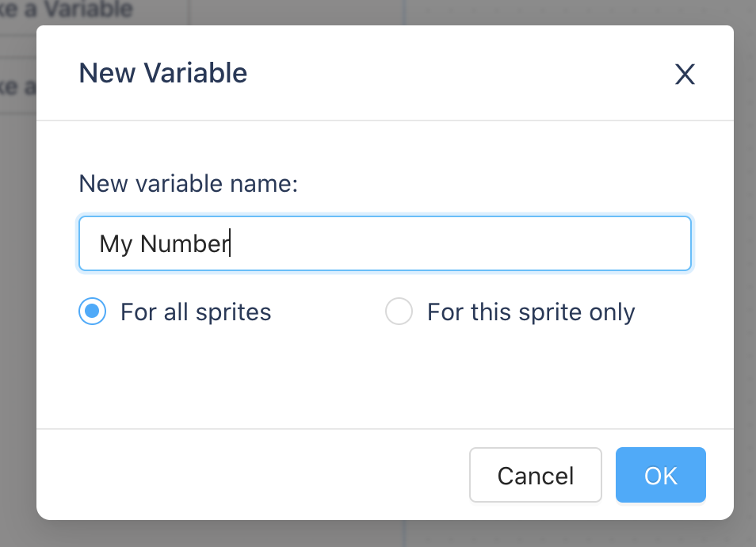Select the For all sprites radio button

click(x=92, y=311)
